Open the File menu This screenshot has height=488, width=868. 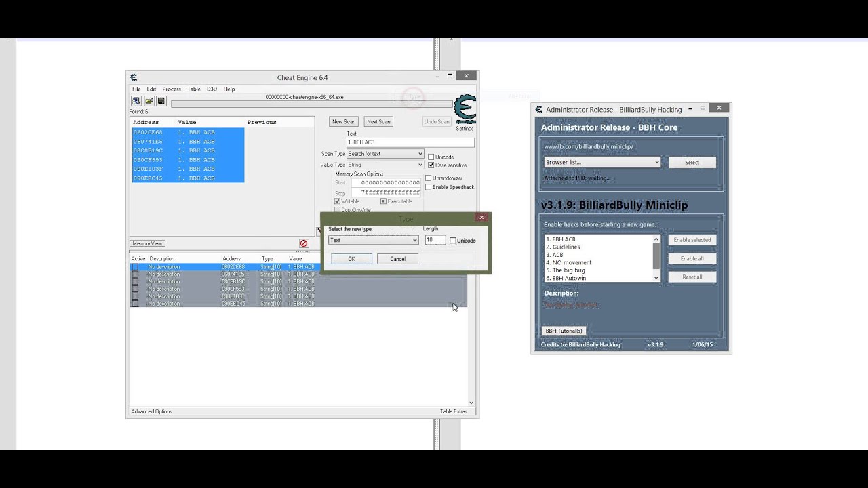136,89
